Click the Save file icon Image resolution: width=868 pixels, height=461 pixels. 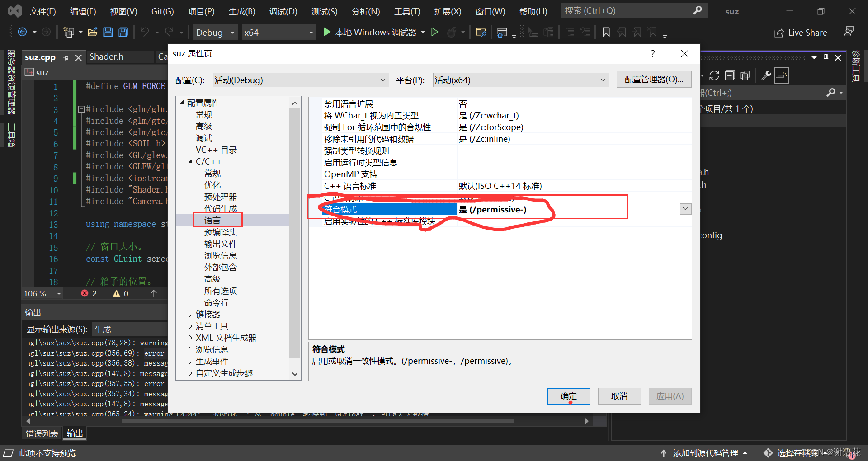108,32
